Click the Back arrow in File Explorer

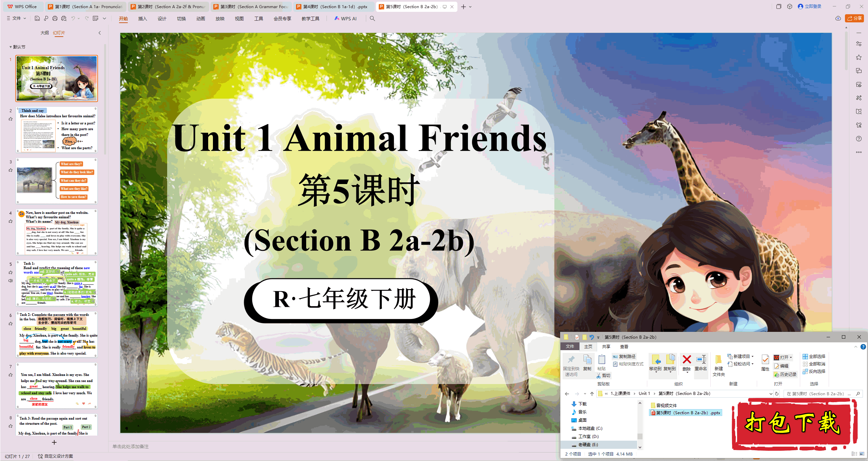pos(567,394)
